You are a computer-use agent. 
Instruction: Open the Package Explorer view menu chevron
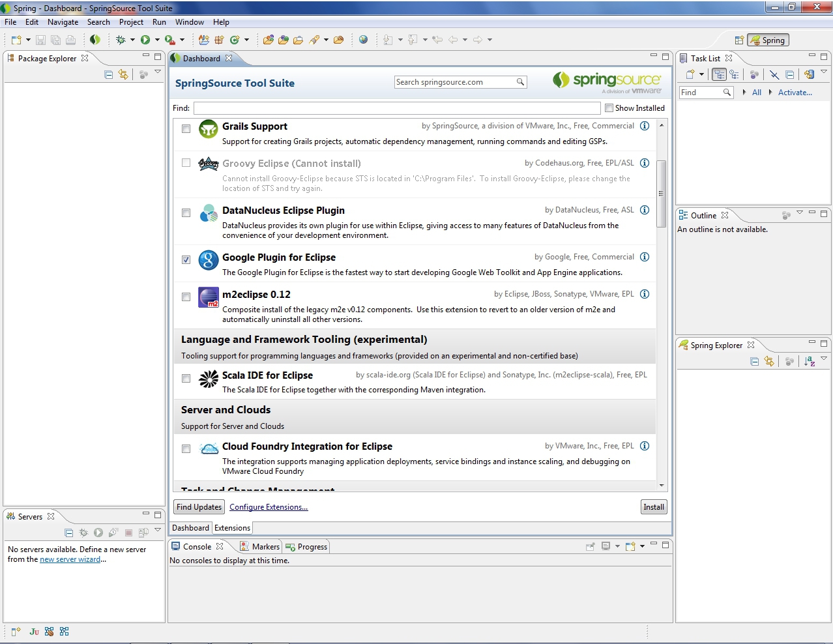click(x=158, y=72)
